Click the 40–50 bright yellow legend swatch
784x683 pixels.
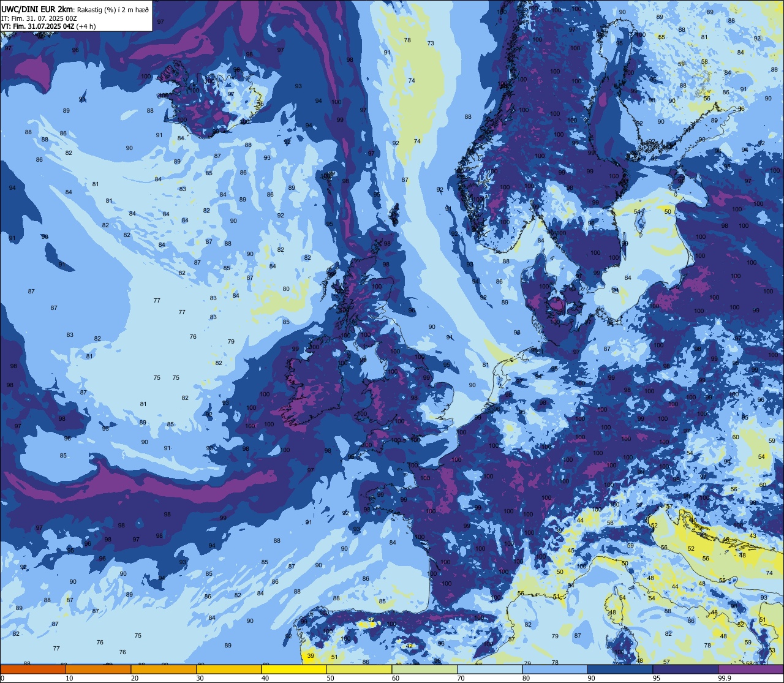coord(294,669)
